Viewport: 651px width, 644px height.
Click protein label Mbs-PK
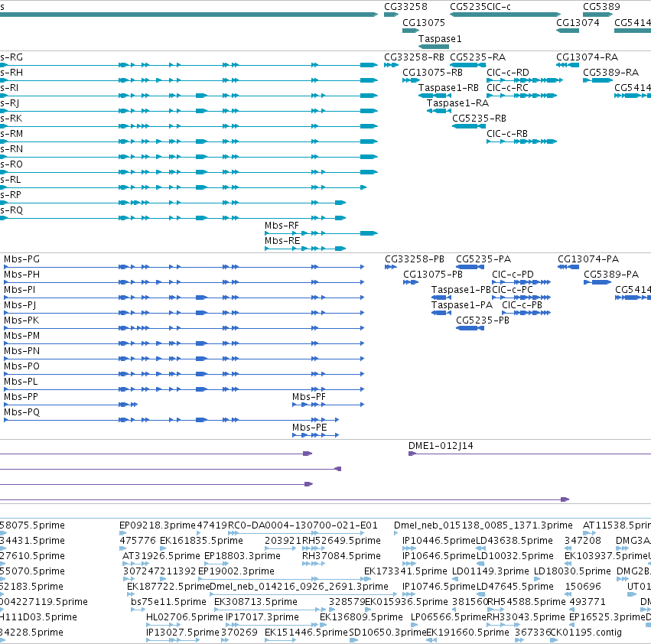pyautogui.click(x=21, y=320)
